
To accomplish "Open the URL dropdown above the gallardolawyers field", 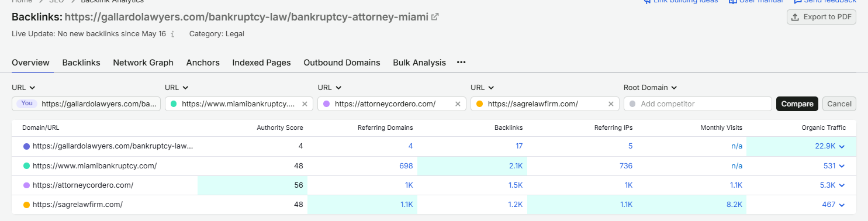I will [x=23, y=88].
